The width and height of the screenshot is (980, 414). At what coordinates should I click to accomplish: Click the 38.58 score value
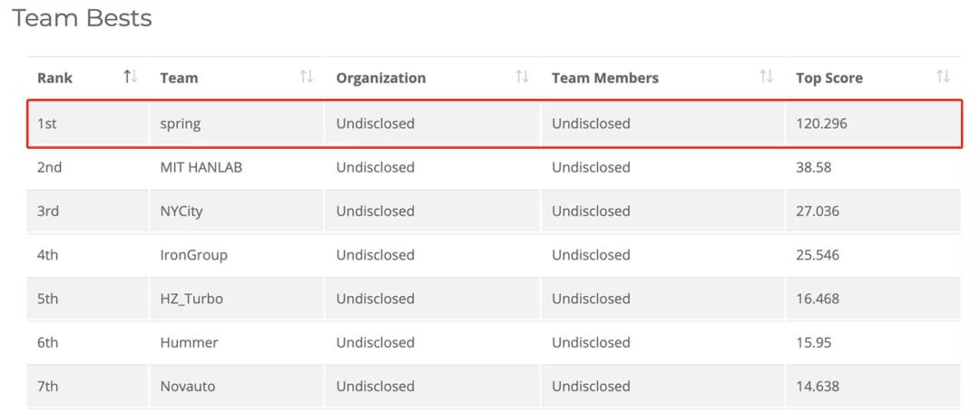click(x=813, y=168)
